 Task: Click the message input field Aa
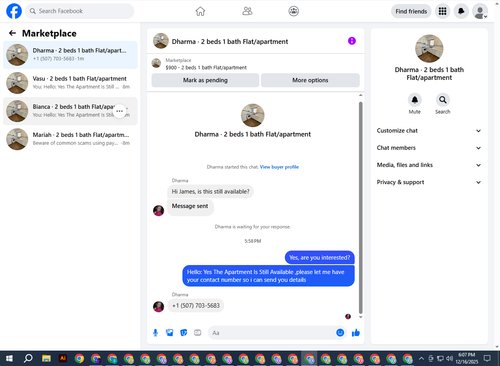click(272, 333)
